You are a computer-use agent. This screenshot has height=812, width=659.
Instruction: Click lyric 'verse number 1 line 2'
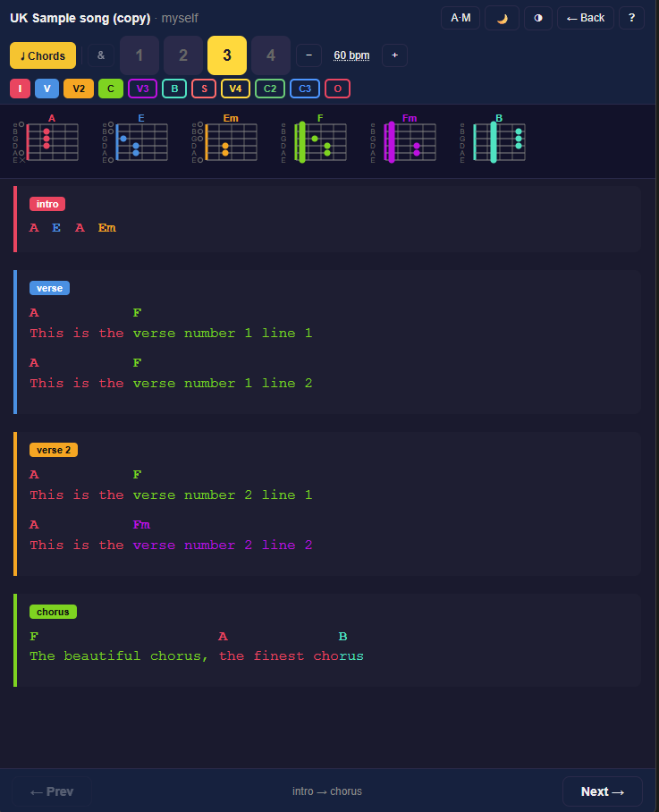[x=223, y=384]
